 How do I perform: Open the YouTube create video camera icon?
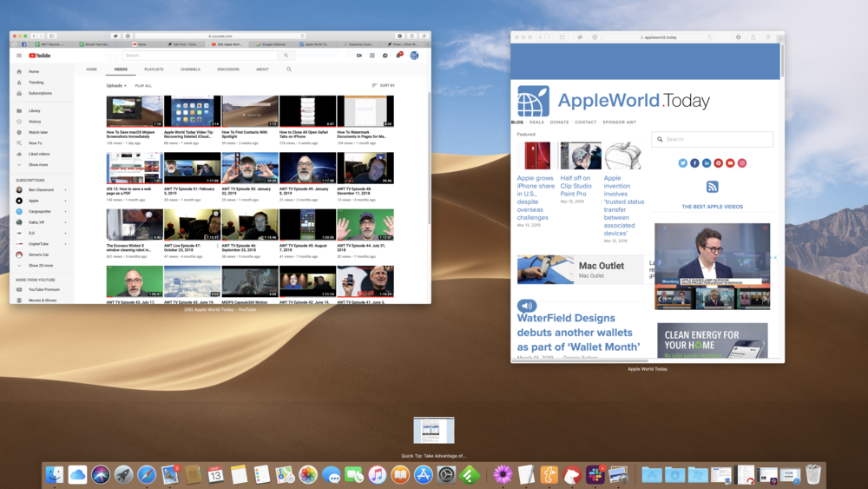coord(359,56)
